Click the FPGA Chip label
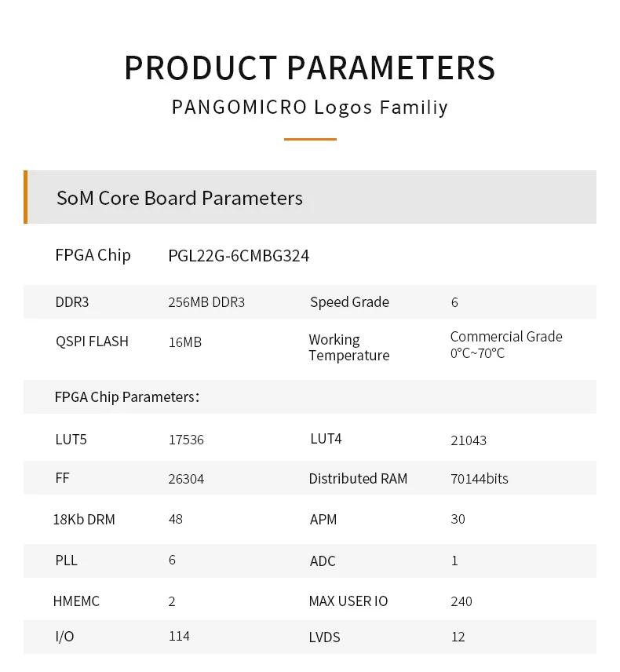This screenshot has width=620, height=672. coord(93,255)
